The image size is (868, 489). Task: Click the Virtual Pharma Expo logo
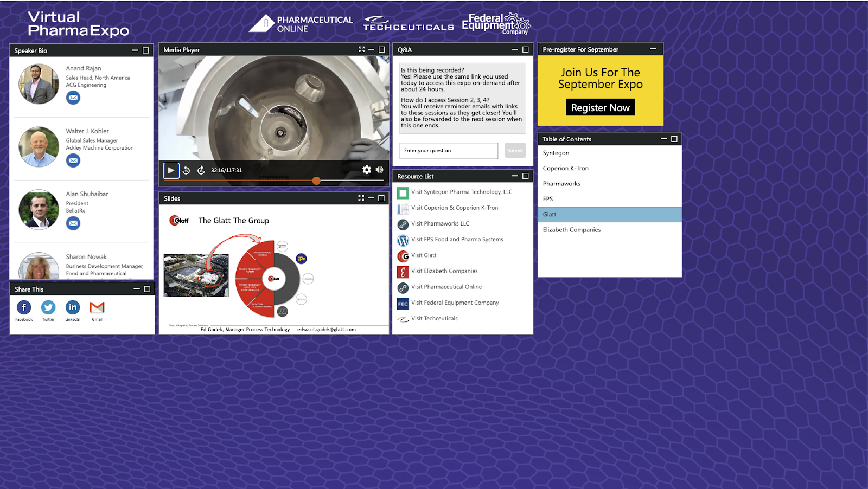(78, 24)
